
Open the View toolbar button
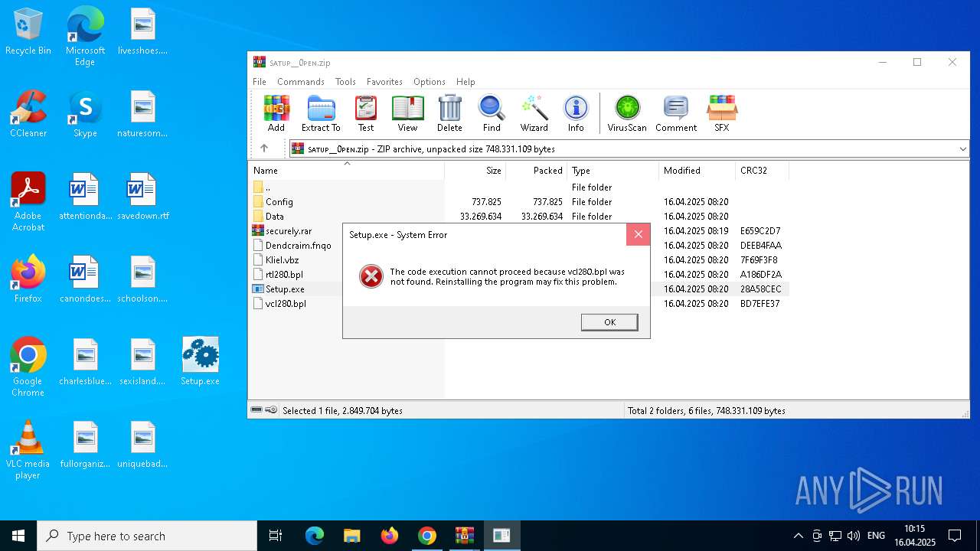407,113
